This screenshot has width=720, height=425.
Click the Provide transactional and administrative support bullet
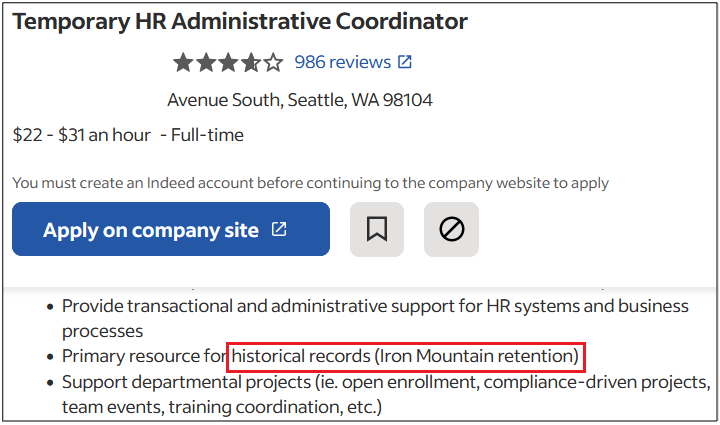(x=375, y=318)
